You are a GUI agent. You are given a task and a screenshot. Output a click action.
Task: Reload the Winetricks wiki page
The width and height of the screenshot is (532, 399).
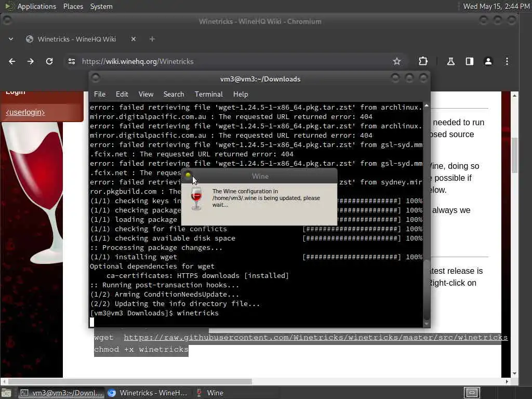pyautogui.click(x=49, y=61)
